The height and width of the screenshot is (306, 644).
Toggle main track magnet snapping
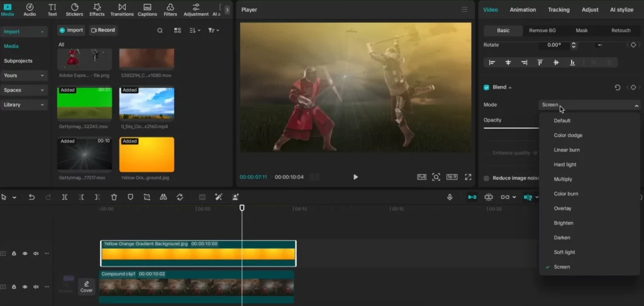coord(472,197)
